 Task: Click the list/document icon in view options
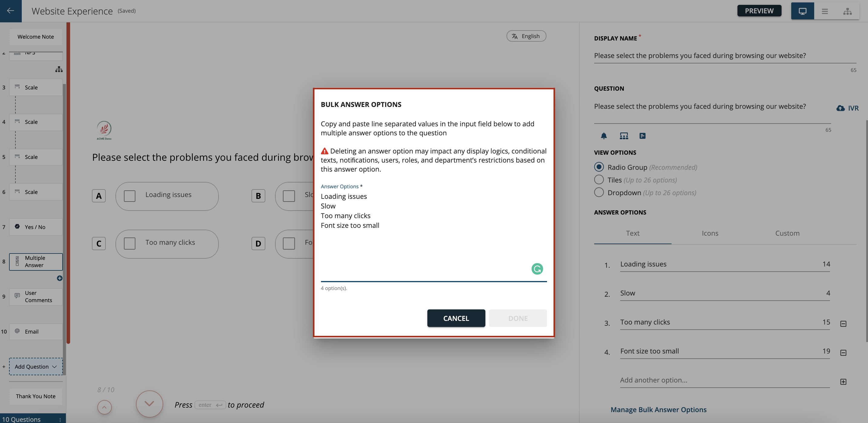pos(642,136)
